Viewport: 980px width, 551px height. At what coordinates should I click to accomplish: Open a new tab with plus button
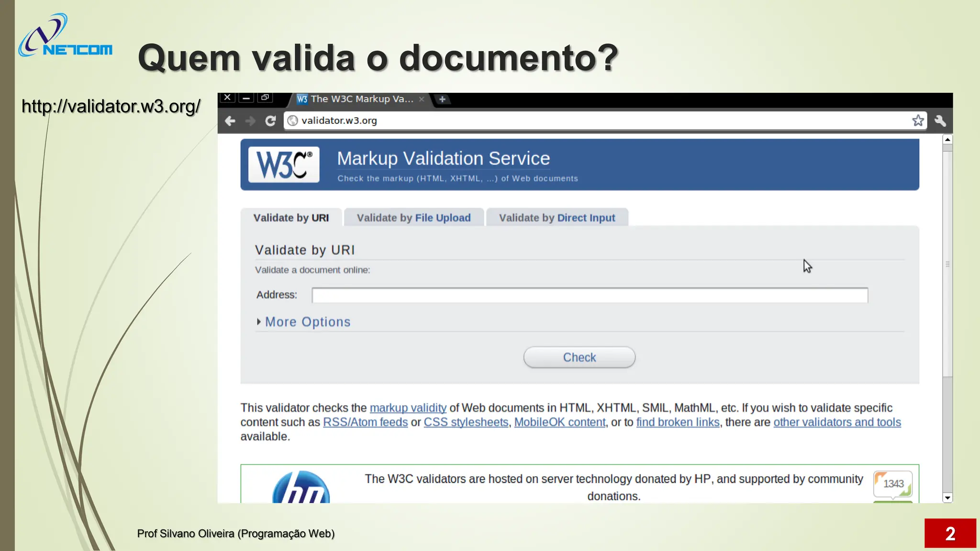(442, 99)
